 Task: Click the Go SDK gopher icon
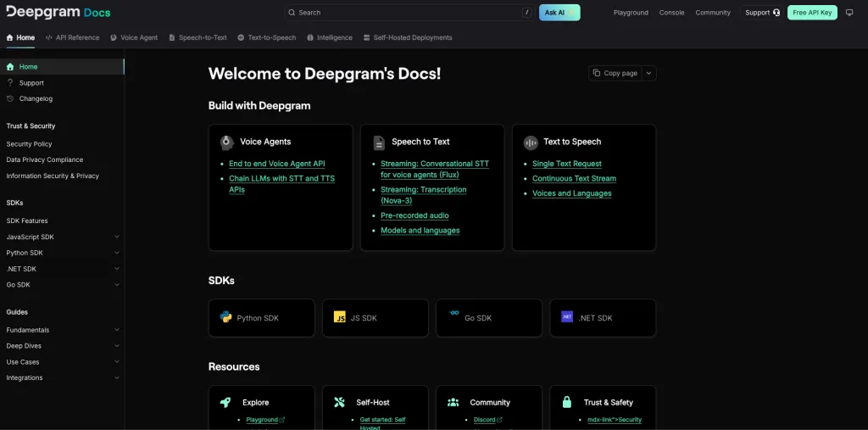453,316
